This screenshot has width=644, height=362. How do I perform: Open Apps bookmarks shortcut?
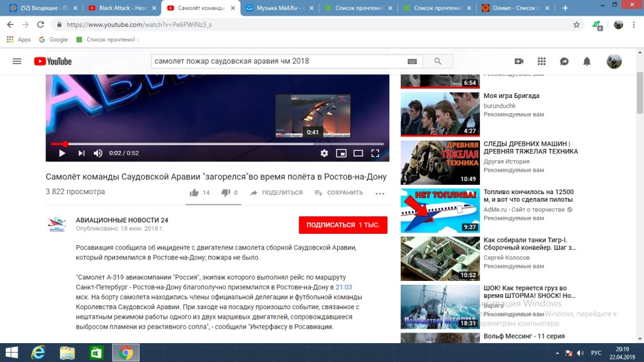(x=18, y=40)
